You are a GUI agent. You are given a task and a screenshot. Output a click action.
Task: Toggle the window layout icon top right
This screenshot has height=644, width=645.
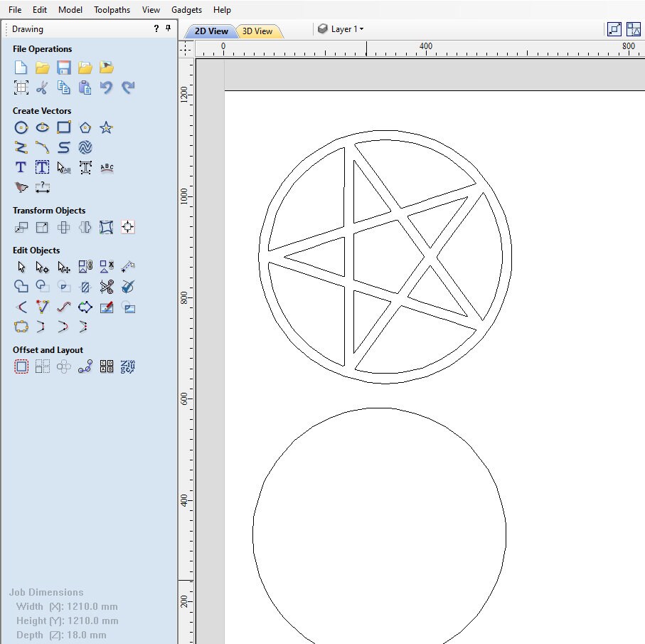click(633, 29)
